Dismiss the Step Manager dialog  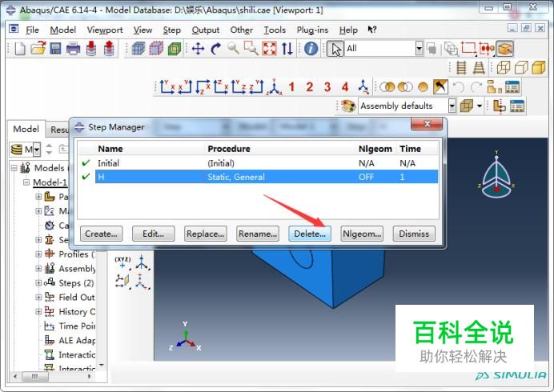(414, 234)
